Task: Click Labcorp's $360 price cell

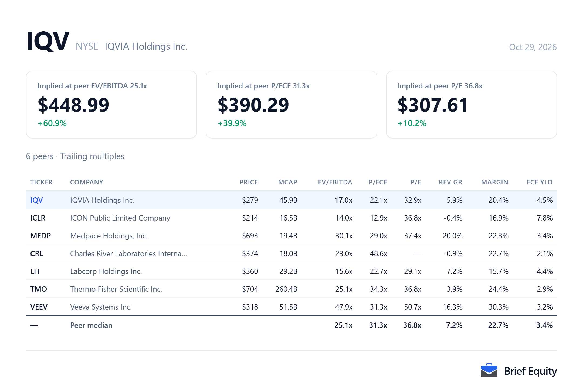Action: coord(250,271)
